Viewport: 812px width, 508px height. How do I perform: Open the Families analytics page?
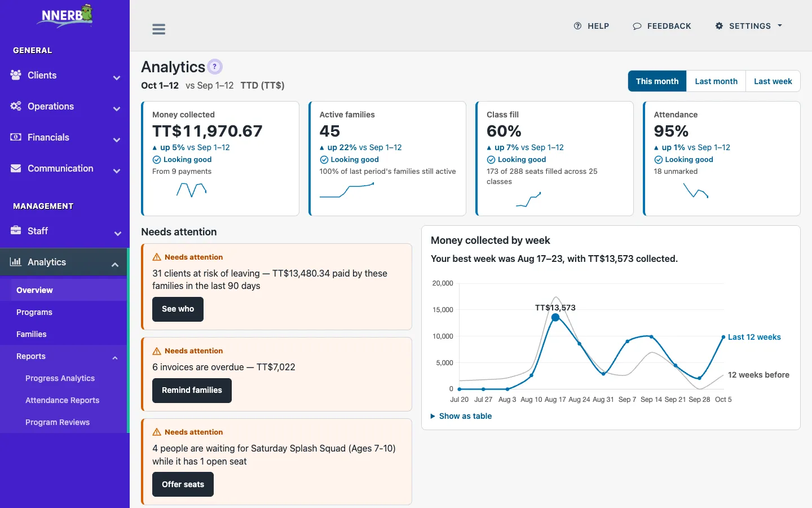[x=64, y=334]
